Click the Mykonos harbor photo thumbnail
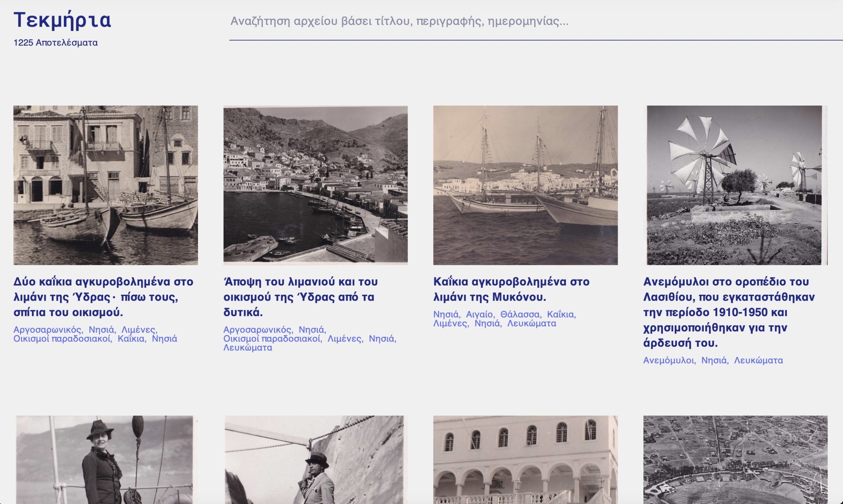Screen dimensions: 843x504 525,189
